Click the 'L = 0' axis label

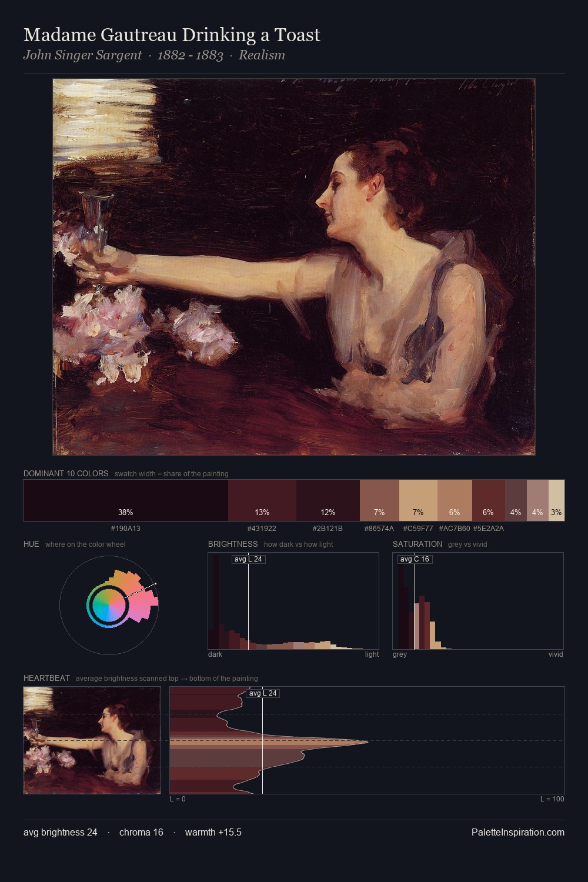click(178, 799)
